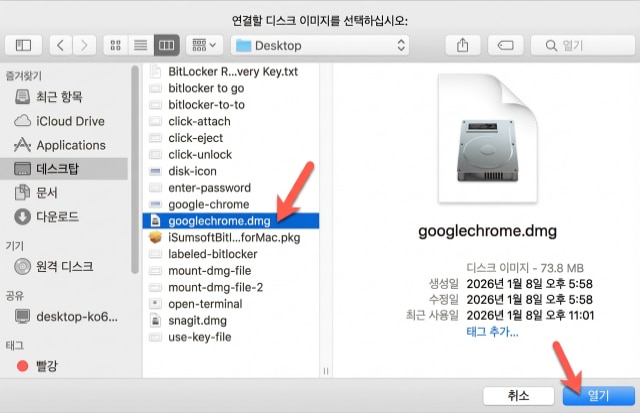The height and width of the screenshot is (413, 640).
Task: Select file bitlocker-to-to
Action: [x=231, y=105]
